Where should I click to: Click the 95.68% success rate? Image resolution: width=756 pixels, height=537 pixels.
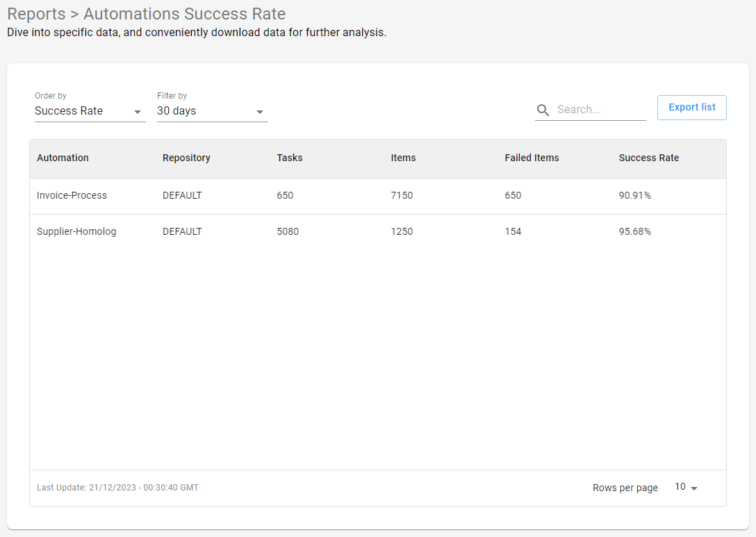tap(635, 231)
